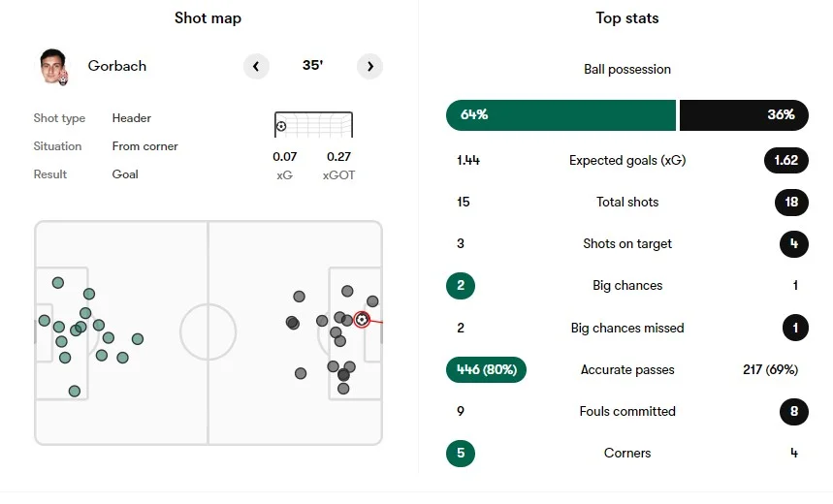Click the 446 (80%) accurate passes badge
This screenshot has height=504, width=833.
pos(486,369)
